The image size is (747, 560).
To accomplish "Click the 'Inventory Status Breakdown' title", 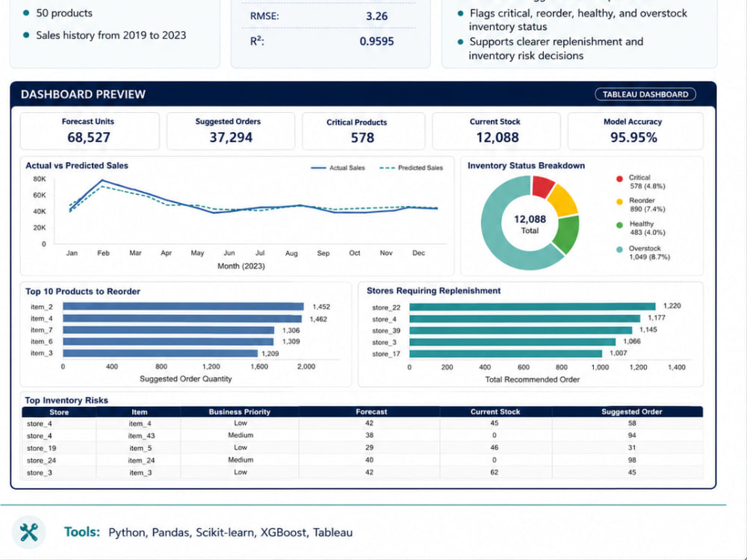I will (526, 166).
